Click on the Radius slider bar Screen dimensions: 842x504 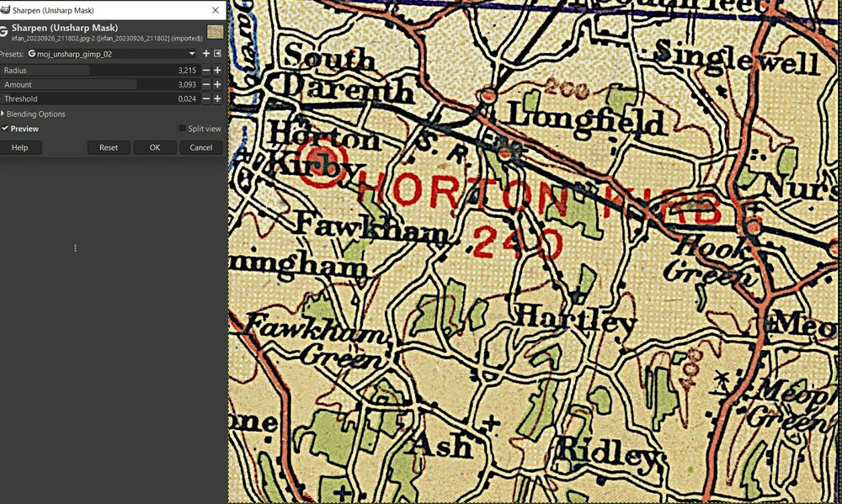pyautogui.click(x=99, y=71)
